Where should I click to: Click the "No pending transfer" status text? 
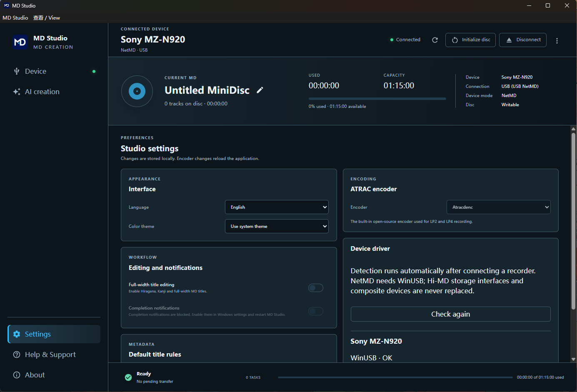(x=155, y=382)
